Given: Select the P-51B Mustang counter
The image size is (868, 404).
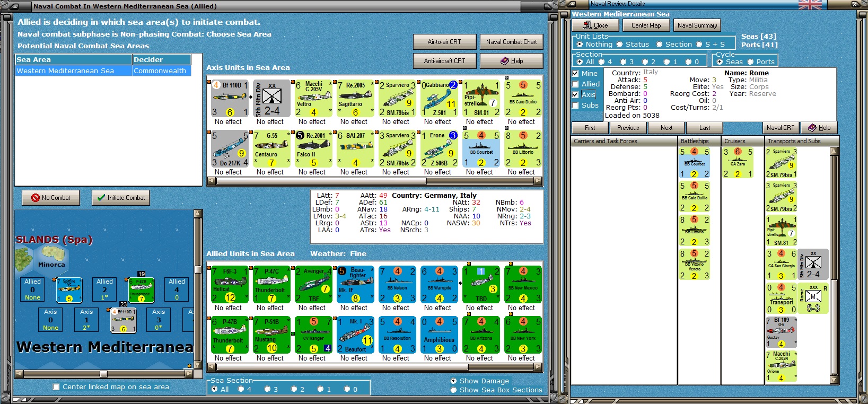Looking at the screenshot, I should pyautogui.click(x=272, y=335).
